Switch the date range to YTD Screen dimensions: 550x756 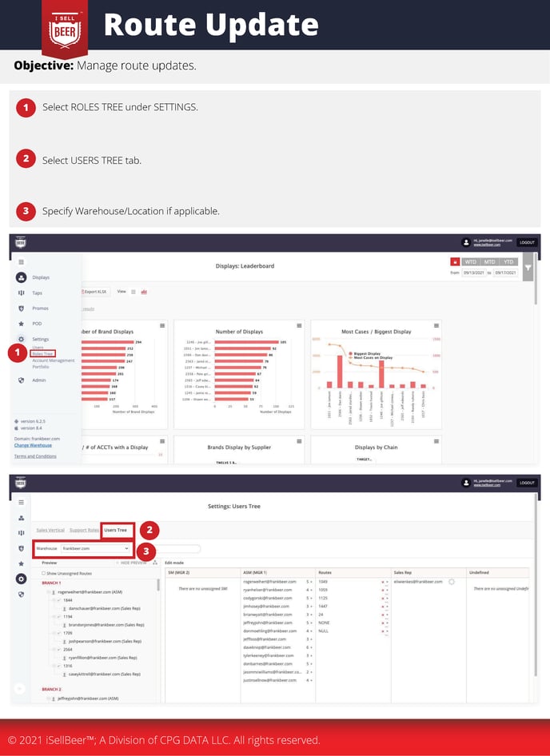[x=508, y=261]
